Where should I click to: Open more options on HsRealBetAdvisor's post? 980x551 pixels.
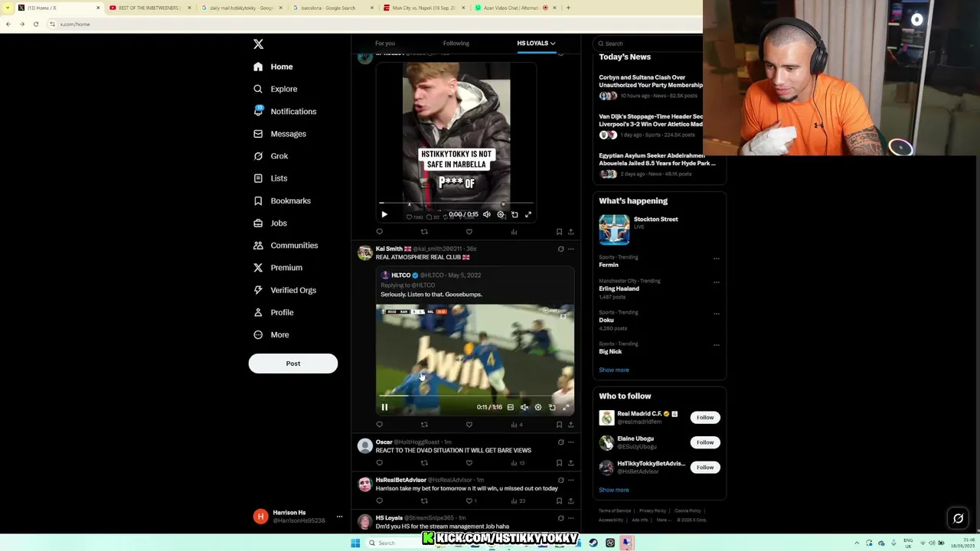(570, 480)
